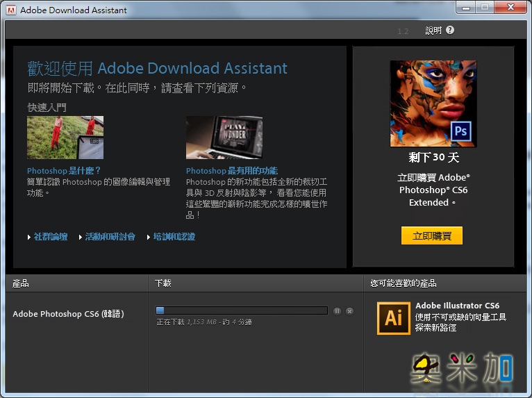Screen dimensions: 532x398
Task: Open the 培訓和認證 training link
Action: pos(174,237)
